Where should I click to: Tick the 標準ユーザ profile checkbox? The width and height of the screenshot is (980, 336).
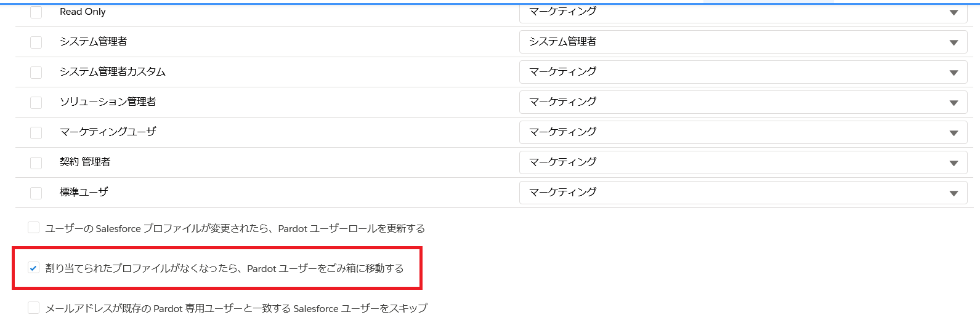point(36,193)
